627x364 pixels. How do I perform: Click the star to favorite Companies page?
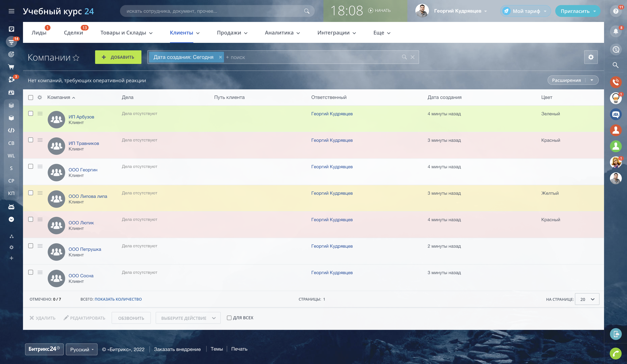76,58
